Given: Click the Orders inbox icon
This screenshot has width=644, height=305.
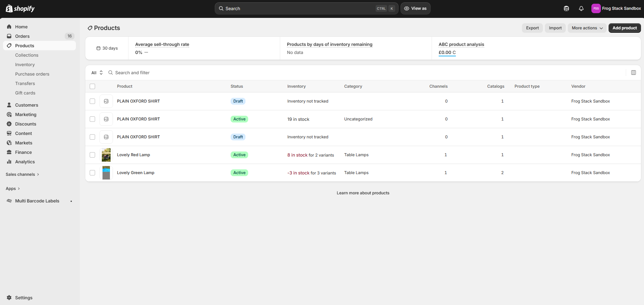Looking at the screenshot, I should [9, 36].
